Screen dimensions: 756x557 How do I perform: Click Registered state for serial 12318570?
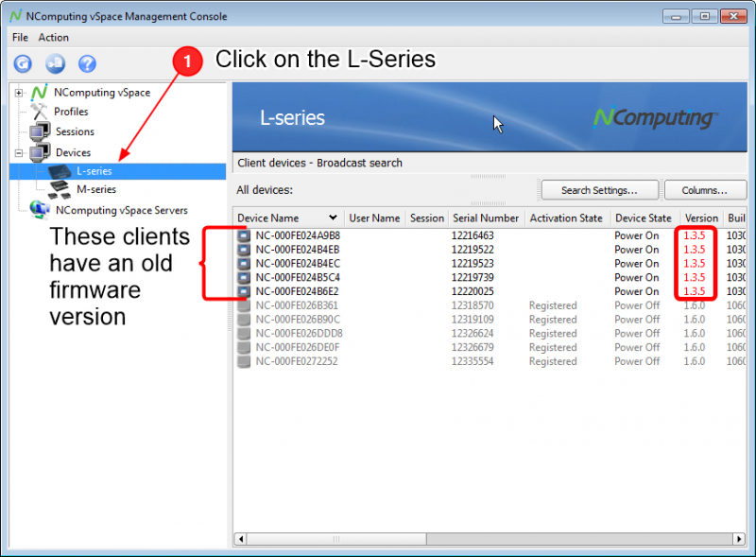tap(553, 305)
